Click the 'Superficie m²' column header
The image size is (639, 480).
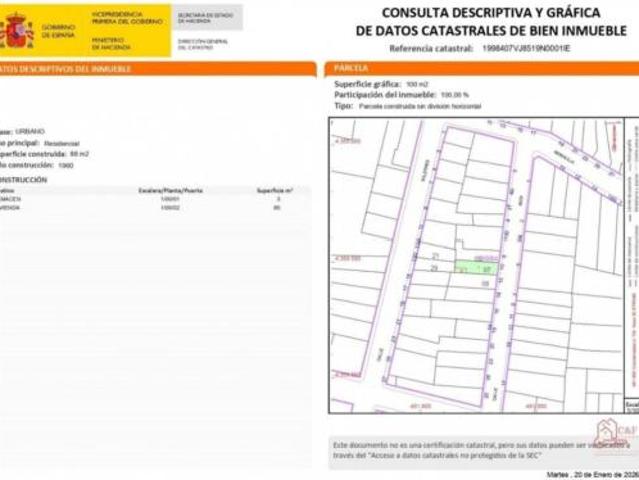click(x=275, y=190)
